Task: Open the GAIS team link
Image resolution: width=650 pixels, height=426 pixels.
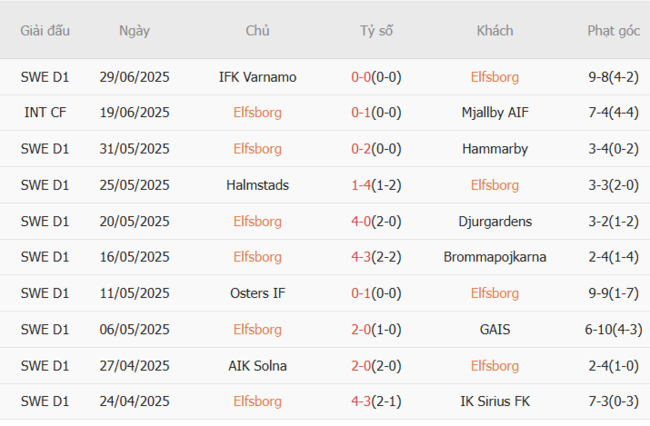Action: pos(495,329)
